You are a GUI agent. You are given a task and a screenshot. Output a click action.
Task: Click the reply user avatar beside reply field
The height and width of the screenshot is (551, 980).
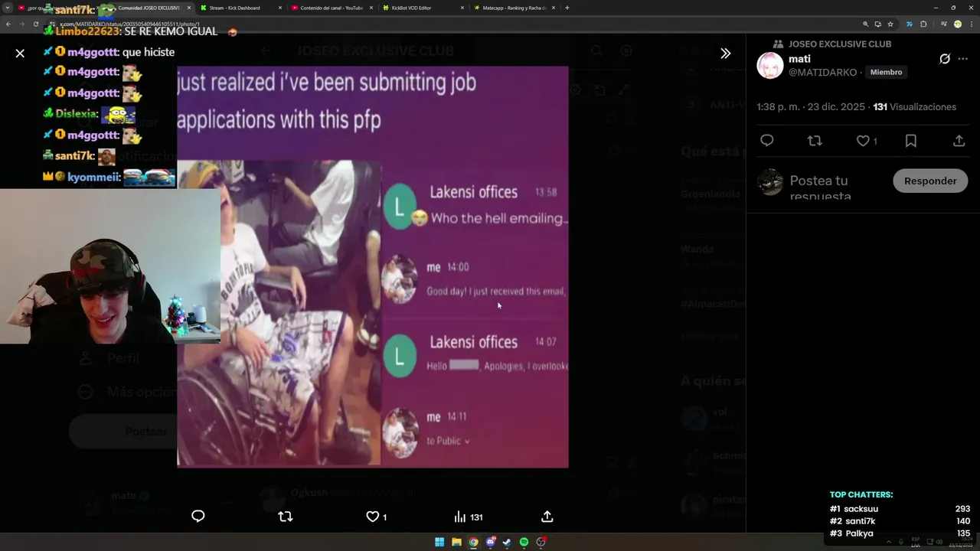770,182
